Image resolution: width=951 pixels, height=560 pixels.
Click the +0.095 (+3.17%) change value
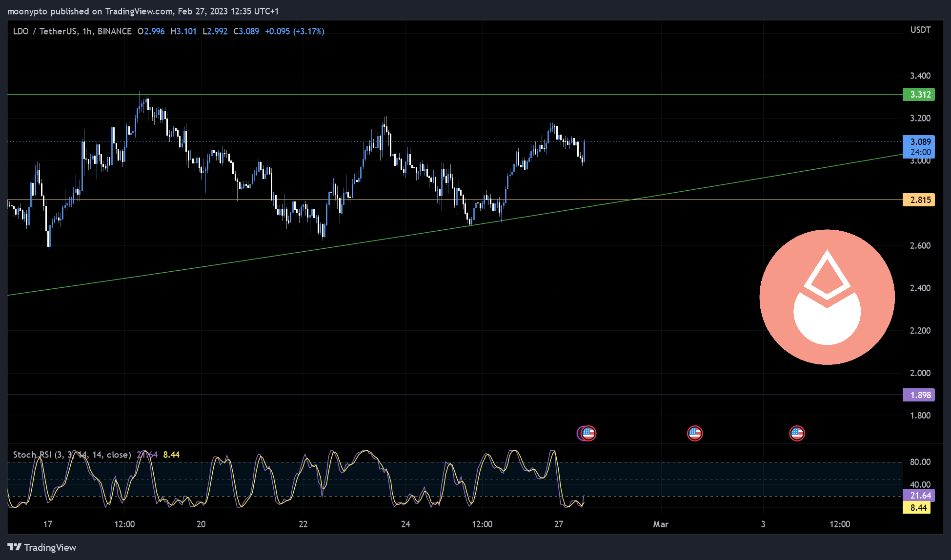pos(295,31)
